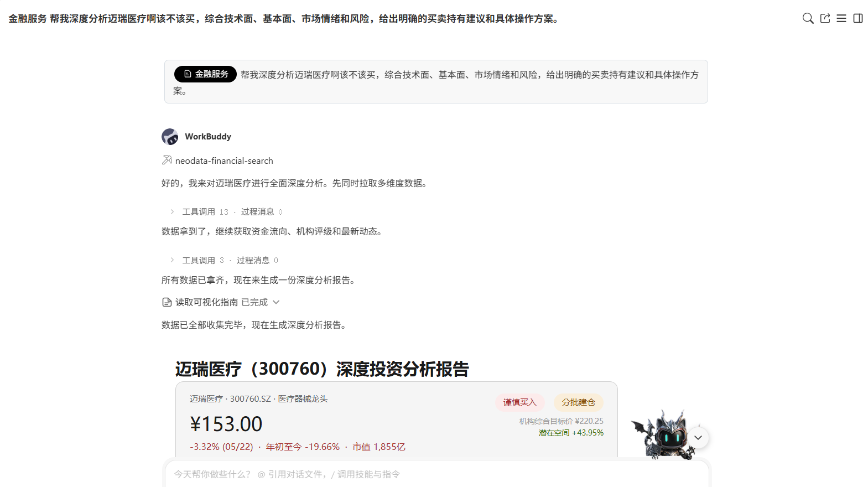The width and height of the screenshot is (868, 487).
Task: Click the 谨慎买入 badge
Action: click(x=520, y=402)
